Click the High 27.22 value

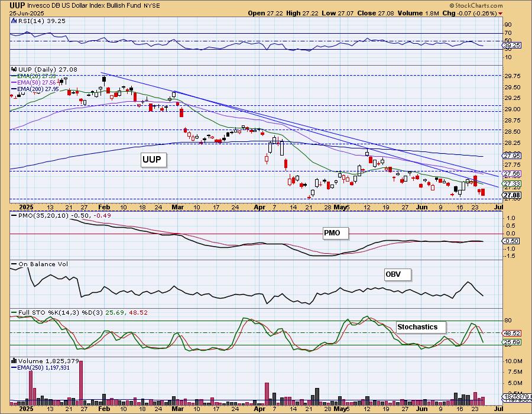302,13
